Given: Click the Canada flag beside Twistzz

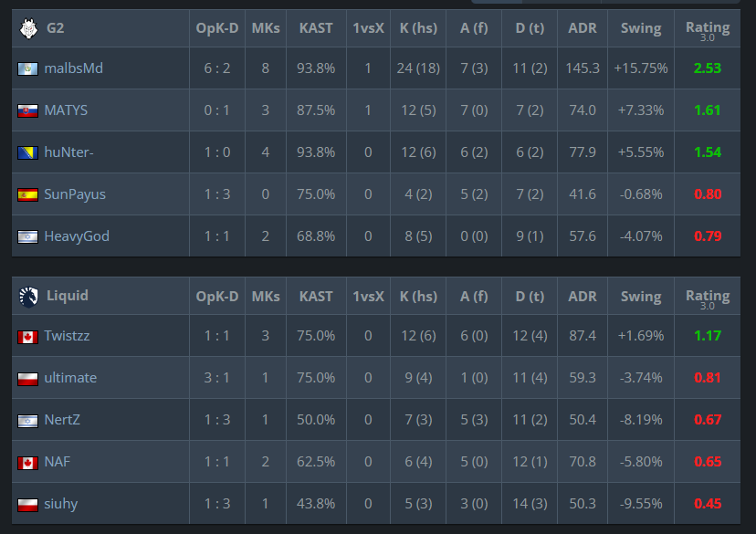Looking at the screenshot, I should tap(28, 337).
